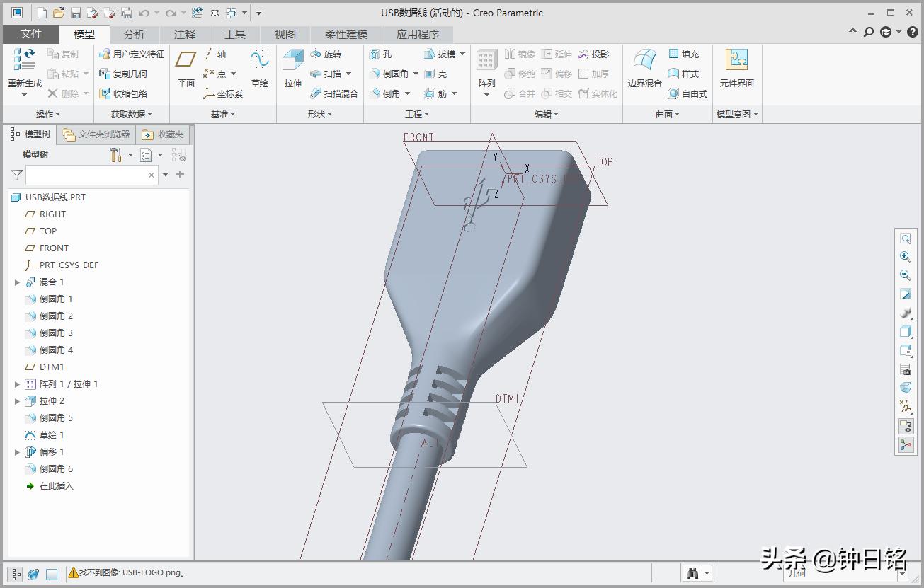
Task: Click the 元件界面 component interface icon
Action: [x=736, y=68]
